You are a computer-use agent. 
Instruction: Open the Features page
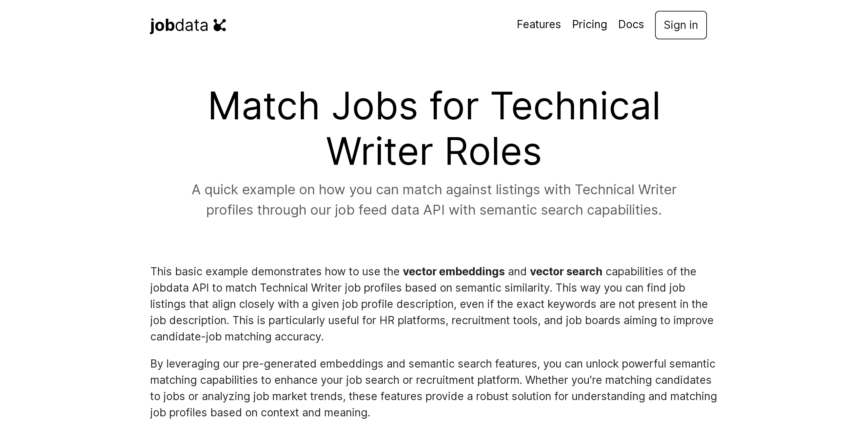(x=538, y=24)
